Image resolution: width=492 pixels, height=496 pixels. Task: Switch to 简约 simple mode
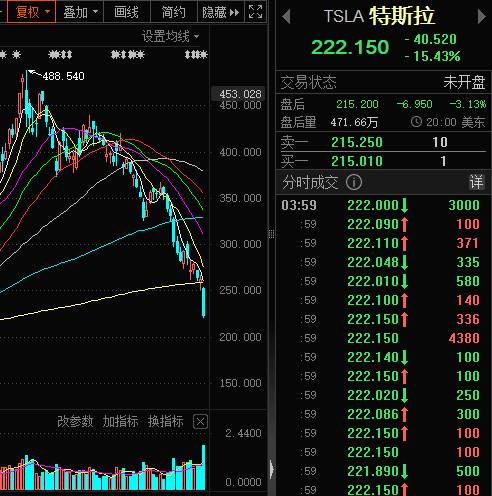click(174, 12)
